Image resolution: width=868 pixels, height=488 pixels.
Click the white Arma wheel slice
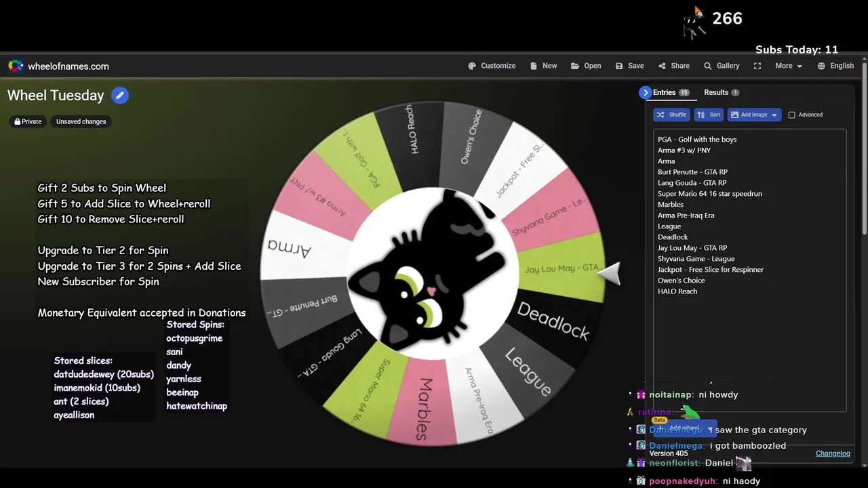point(298,247)
